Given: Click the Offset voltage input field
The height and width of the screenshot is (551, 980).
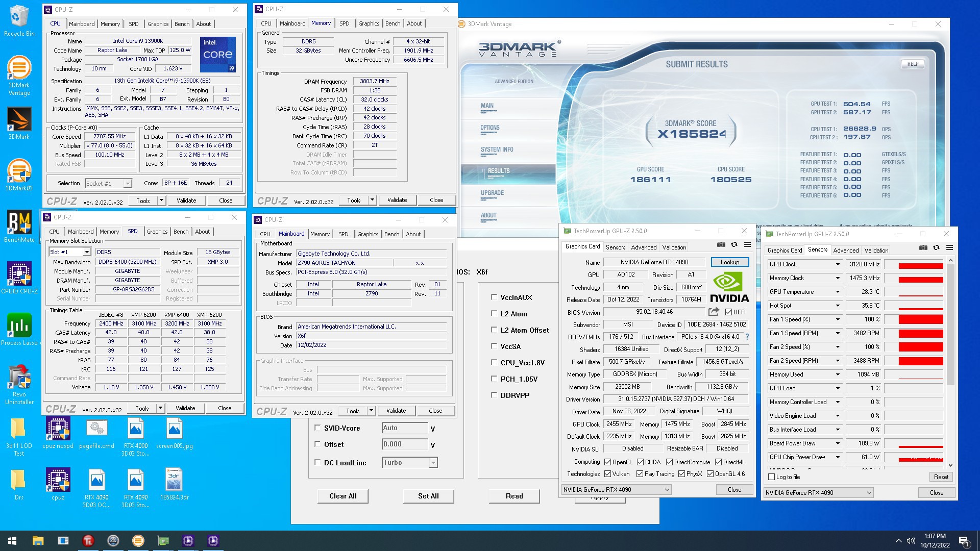Looking at the screenshot, I should click(405, 444).
